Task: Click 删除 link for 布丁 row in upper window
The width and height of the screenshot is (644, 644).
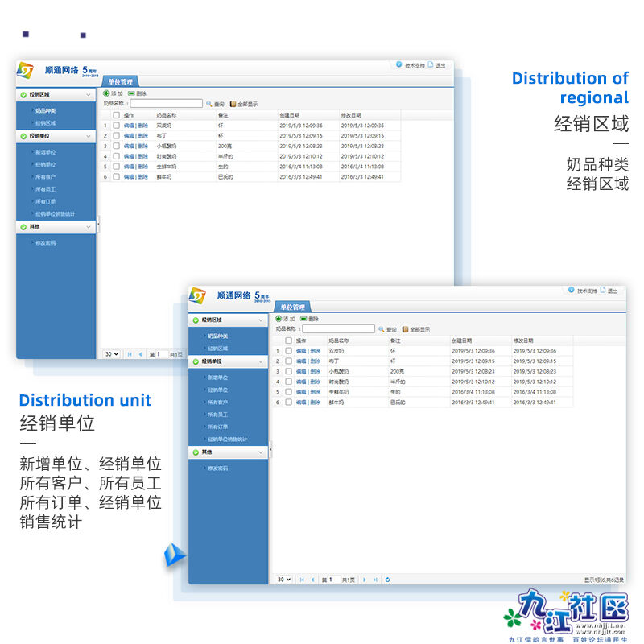Action: click(x=142, y=136)
